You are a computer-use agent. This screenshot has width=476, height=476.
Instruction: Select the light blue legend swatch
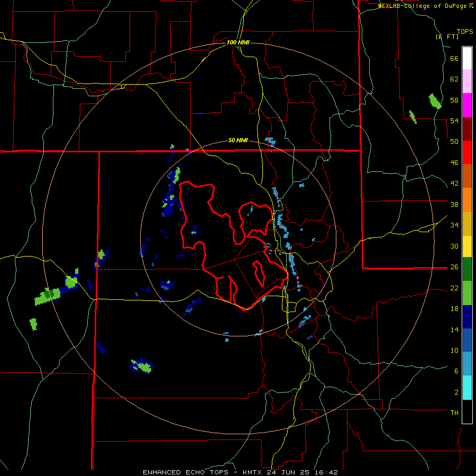pyautogui.click(x=467, y=364)
